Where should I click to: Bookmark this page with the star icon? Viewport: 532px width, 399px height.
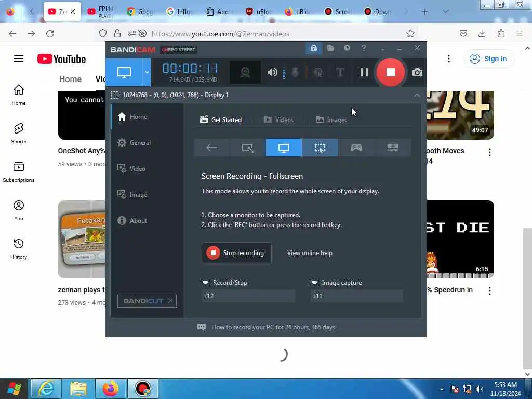tap(410, 34)
